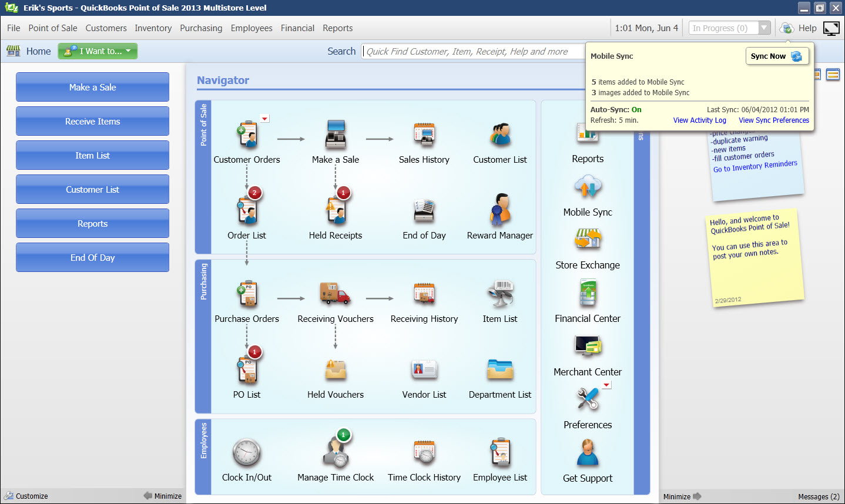The width and height of the screenshot is (845, 504).
Task: Click the Sync Now button
Action: click(x=777, y=56)
